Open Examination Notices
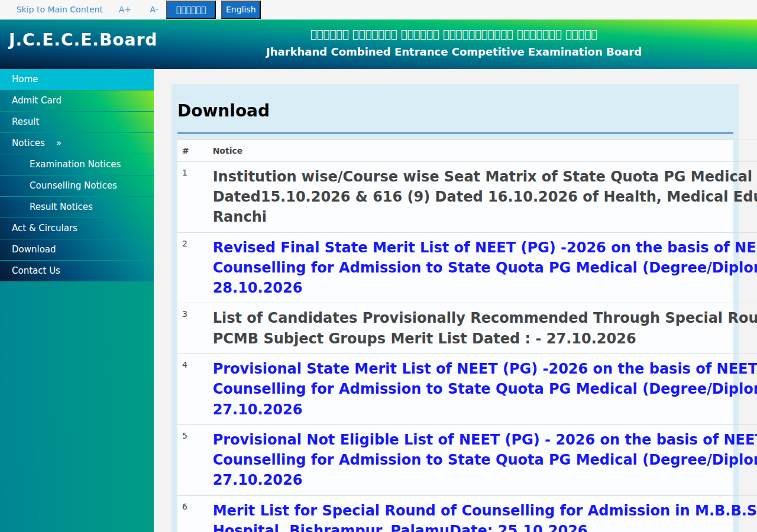The image size is (757, 532). pos(77,164)
